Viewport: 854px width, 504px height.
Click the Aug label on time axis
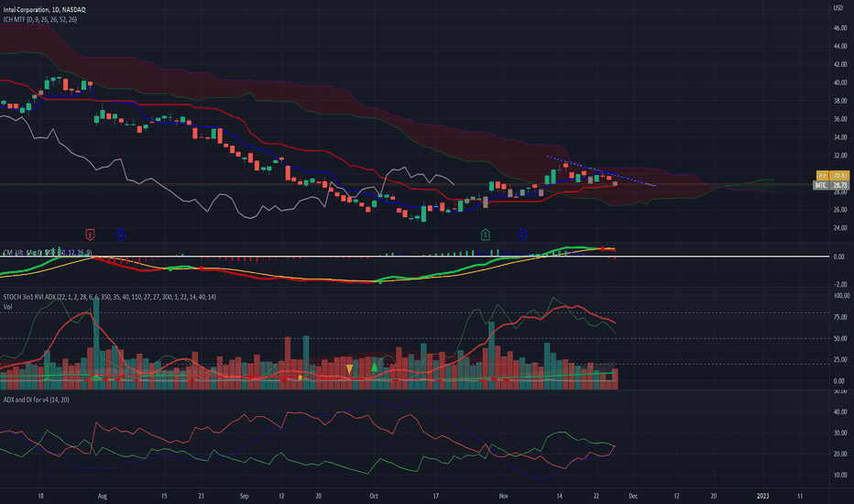click(102, 497)
